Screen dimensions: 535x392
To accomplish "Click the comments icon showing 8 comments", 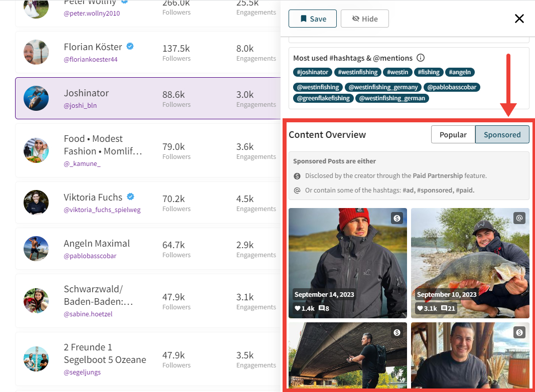I will tap(321, 308).
